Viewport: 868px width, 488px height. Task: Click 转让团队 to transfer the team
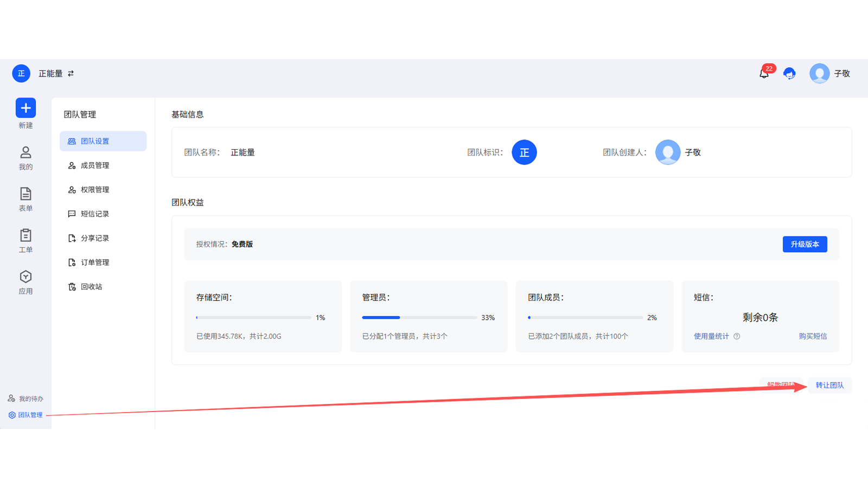point(829,385)
